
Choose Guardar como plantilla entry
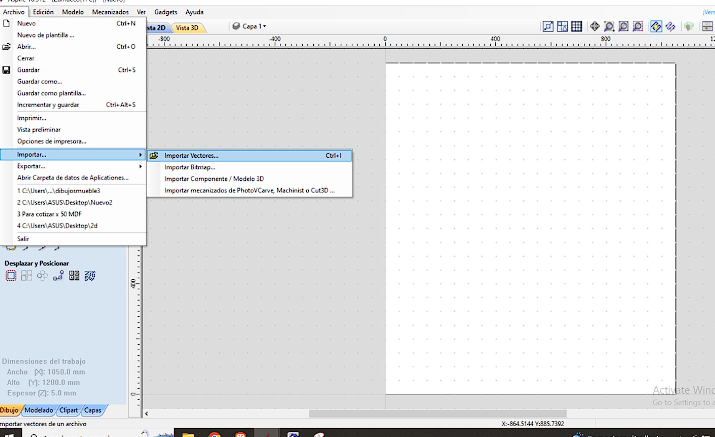coord(73,93)
